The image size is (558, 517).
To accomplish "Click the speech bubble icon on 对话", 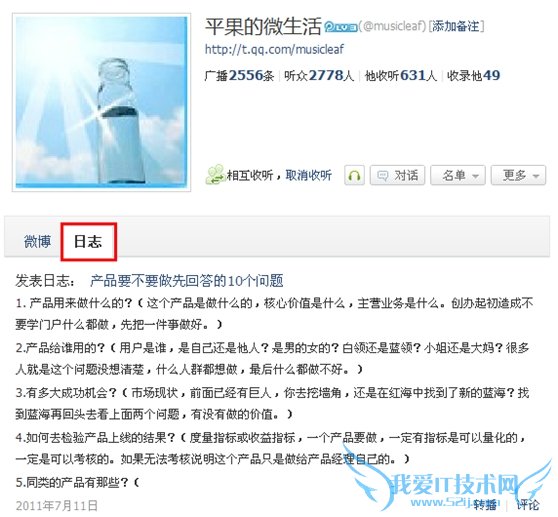I will pyautogui.click(x=383, y=175).
